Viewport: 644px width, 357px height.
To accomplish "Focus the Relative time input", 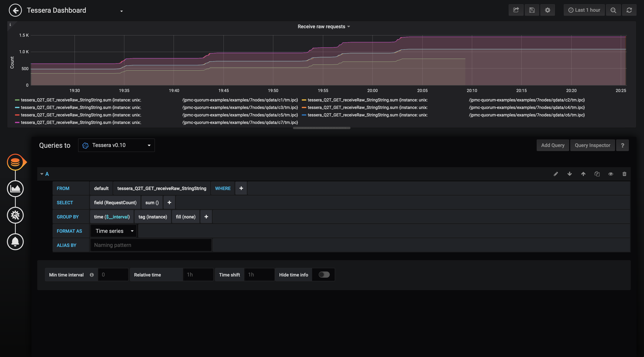I will coord(198,275).
